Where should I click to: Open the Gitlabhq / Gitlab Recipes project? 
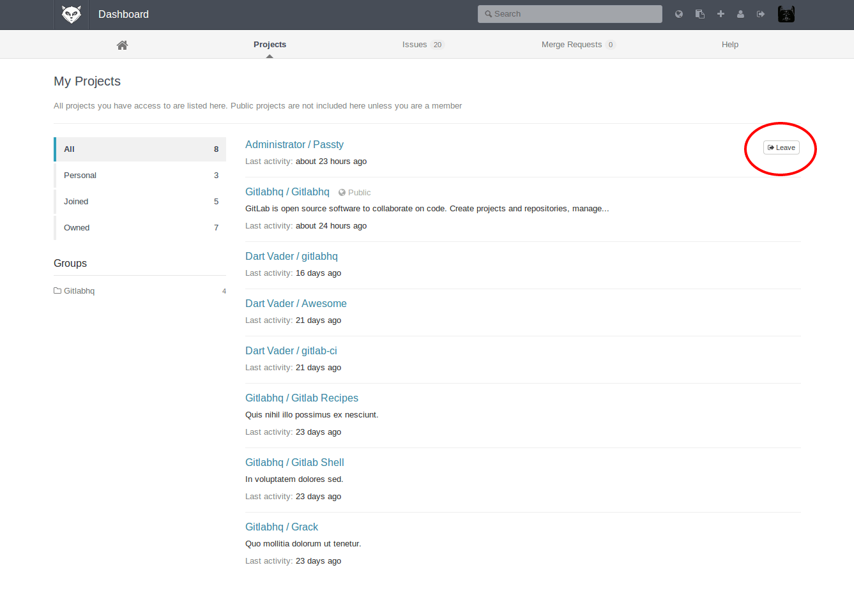(x=301, y=398)
